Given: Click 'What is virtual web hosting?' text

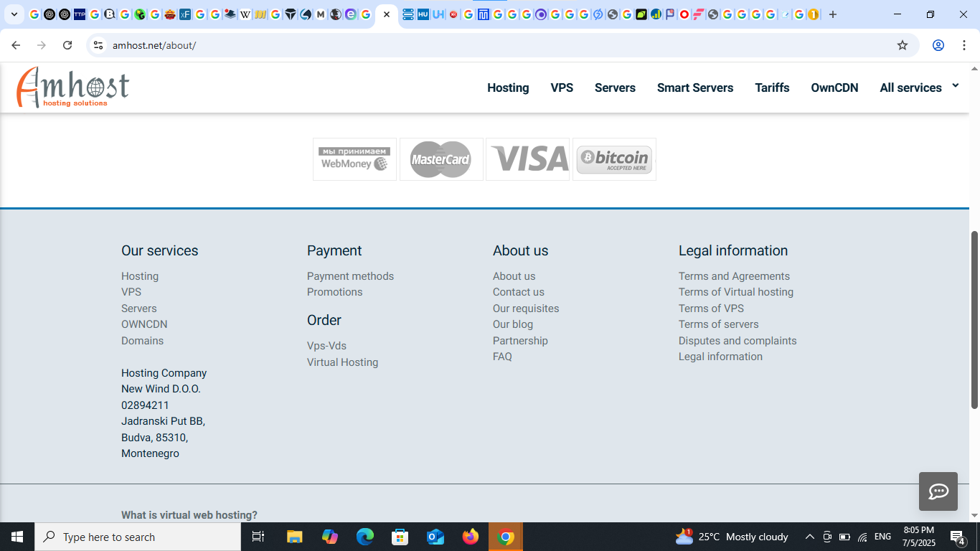Looking at the screenshot, I should pos(189,515).
